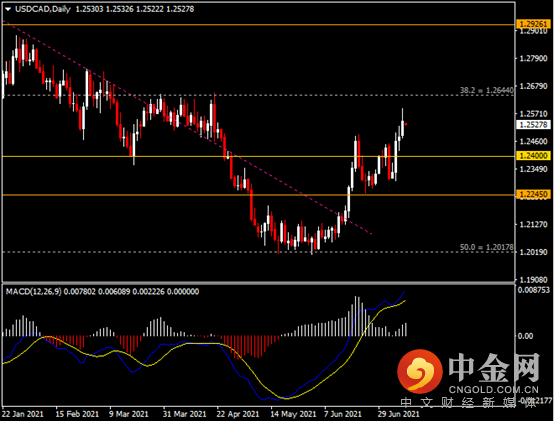
Task: Click the 7 Jun 2021 date marker
Action: tap(343, 414)
